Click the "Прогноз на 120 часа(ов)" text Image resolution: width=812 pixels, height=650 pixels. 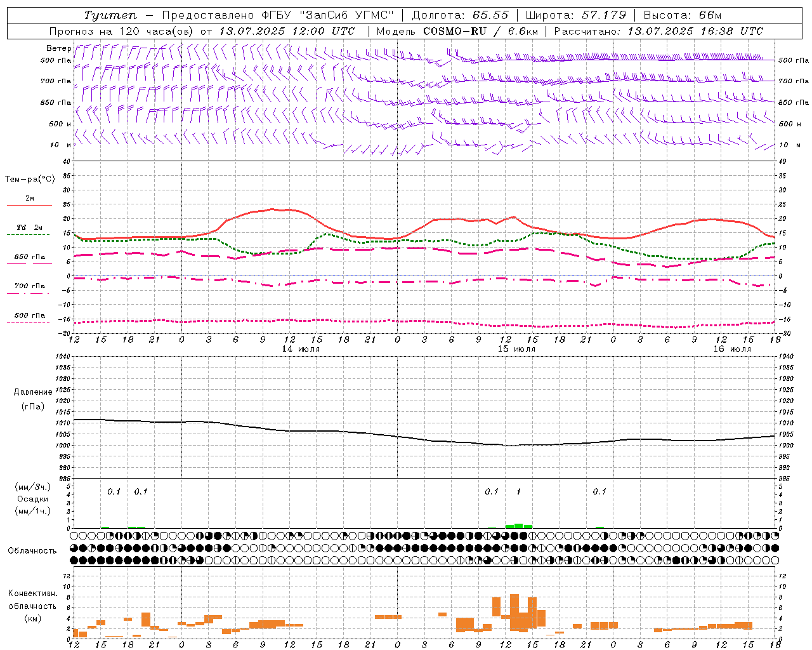point(122,31)
